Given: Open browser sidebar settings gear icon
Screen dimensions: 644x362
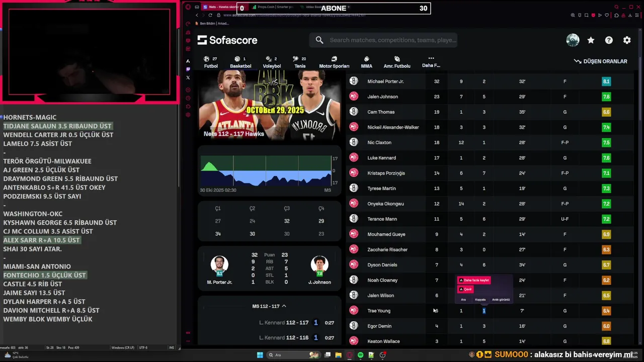Looking at the screenshot, I should [188, 115].
